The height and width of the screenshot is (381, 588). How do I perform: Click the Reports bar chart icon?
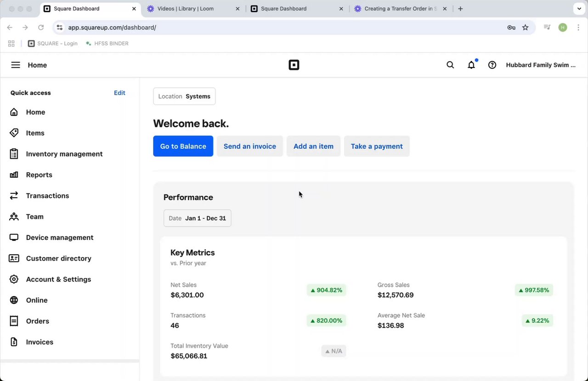(14, 175)
